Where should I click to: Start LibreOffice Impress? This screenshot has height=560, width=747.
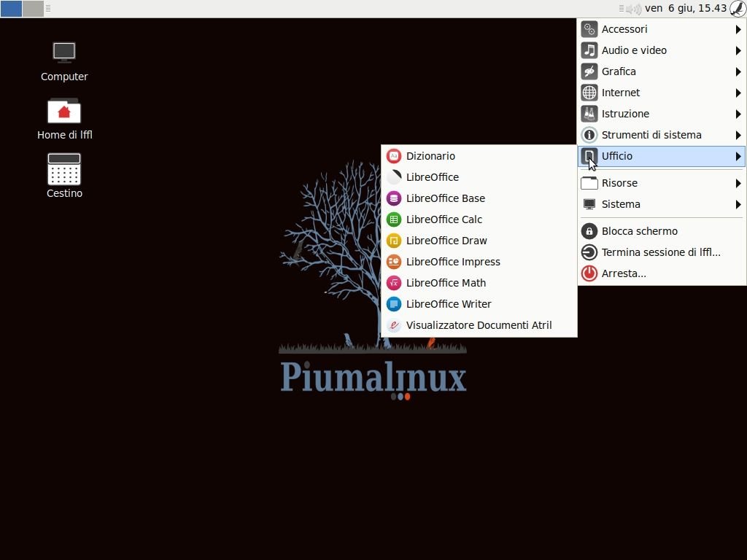pyautogui.click(x=452, y=262)
